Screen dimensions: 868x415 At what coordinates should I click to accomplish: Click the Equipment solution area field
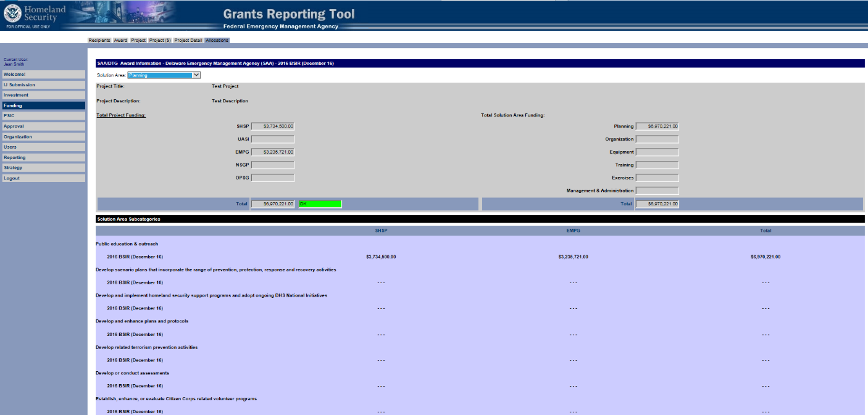pos(657,152)
